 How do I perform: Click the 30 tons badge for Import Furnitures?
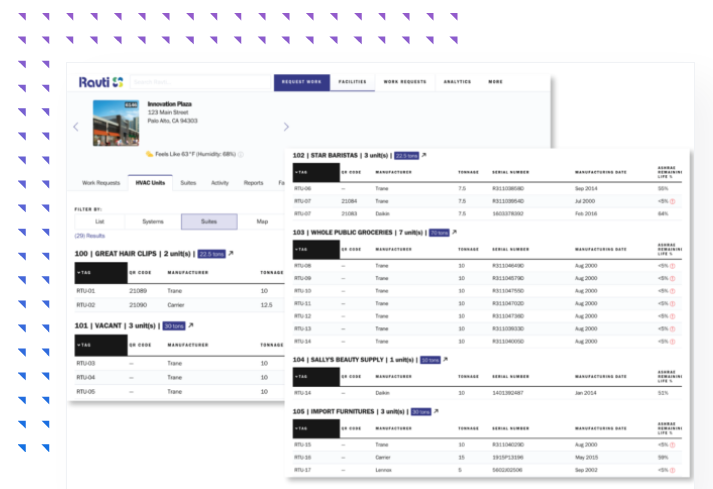point(421,412)
